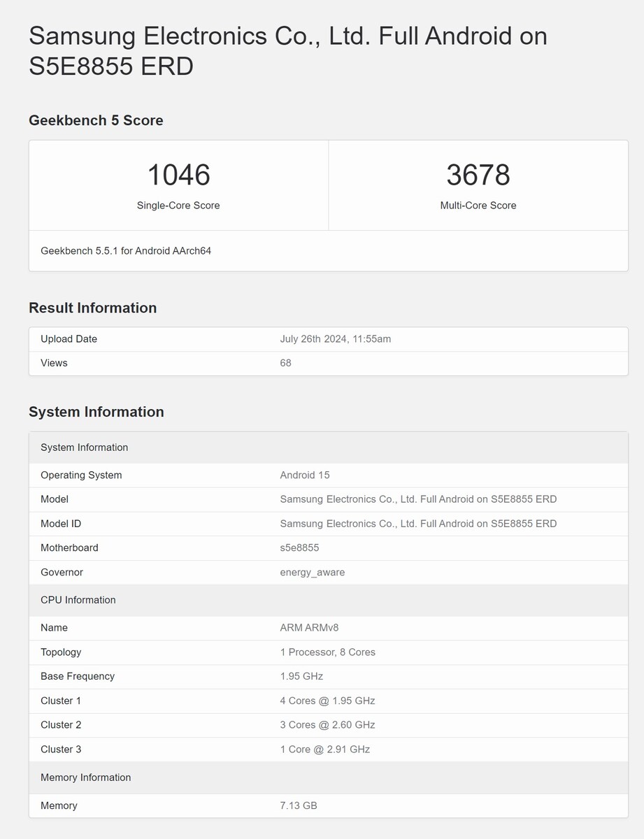Click the Topology value 1 Processor, 8 Cores
This screenshot has width=644, height=839.
[327, 652]
